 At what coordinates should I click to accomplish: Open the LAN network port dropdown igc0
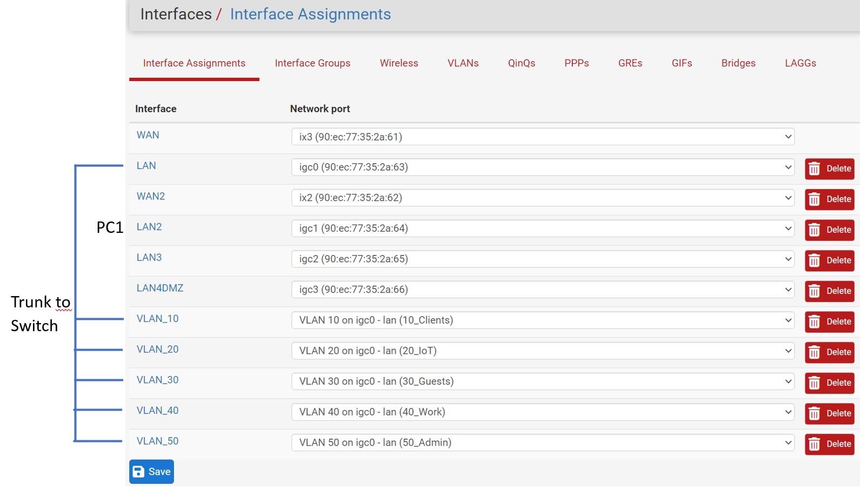coord(543,167)
